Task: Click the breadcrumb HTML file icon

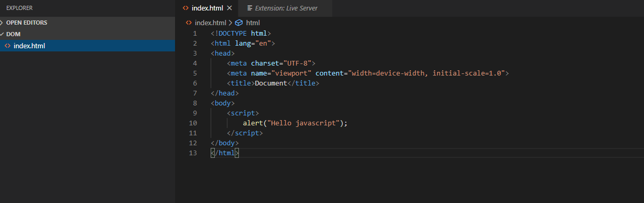Action: [189, 23]
